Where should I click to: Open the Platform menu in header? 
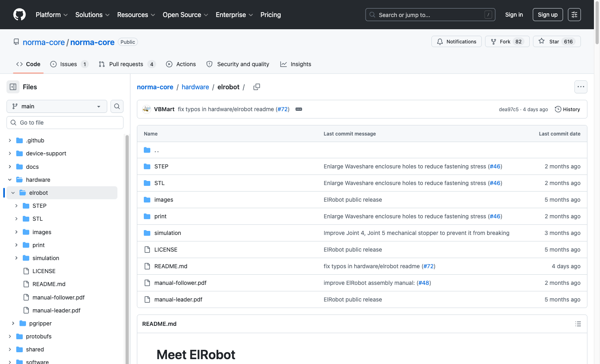[x=52, y=15]
